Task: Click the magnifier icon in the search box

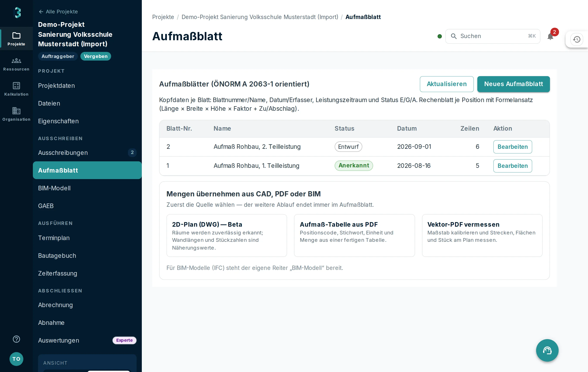Action: [454, 36]
